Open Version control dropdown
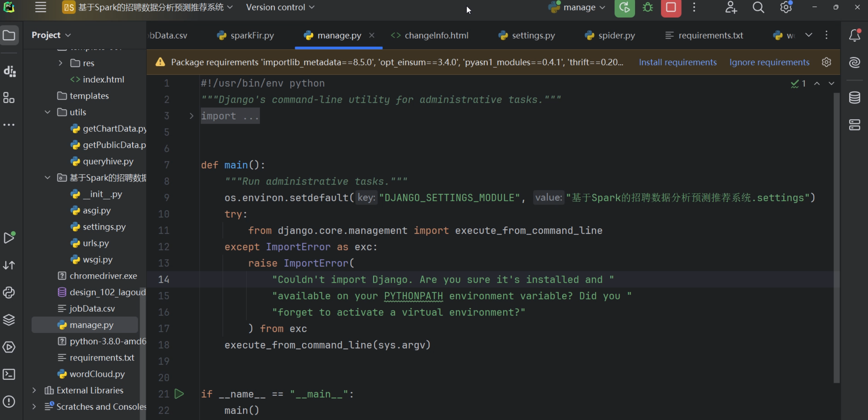Image resolution: width=868 pixels, height=420 pixels. point(280,7)
